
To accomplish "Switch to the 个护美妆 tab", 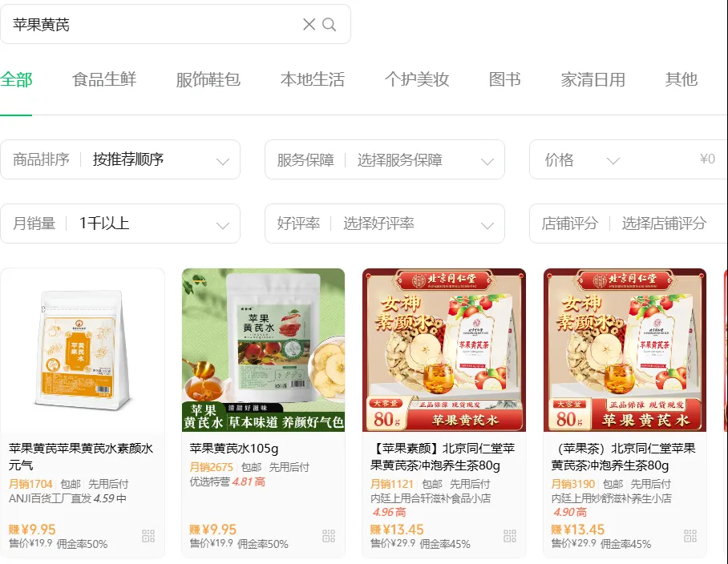I will pyautogui.click(x=417, y=79).
